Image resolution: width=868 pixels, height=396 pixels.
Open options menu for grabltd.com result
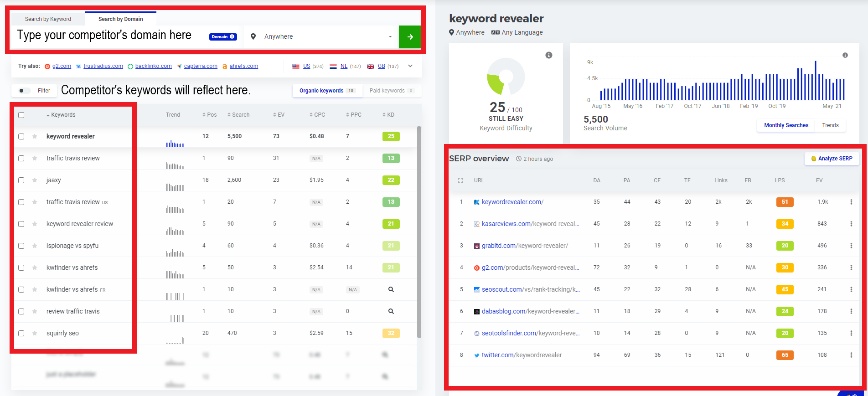(x=851, y=246)
